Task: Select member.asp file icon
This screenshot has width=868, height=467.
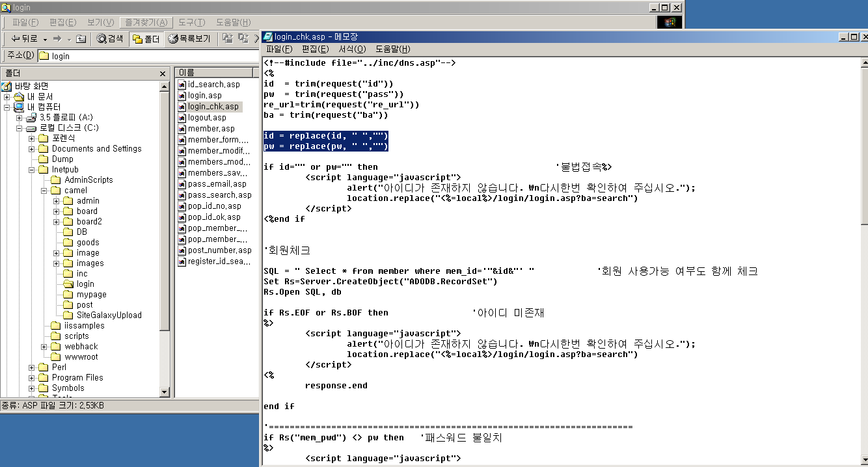Action: click(x=182, y=129)
